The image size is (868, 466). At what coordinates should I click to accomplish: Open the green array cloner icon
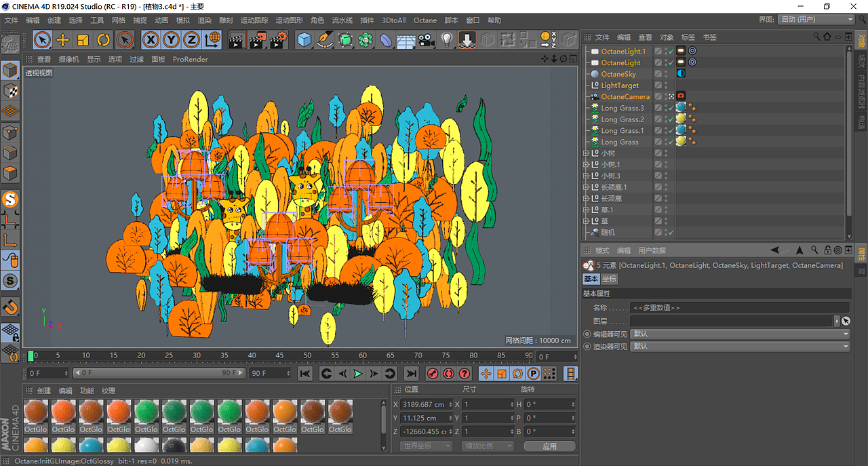pyautogui.click(x=366, y=40)
